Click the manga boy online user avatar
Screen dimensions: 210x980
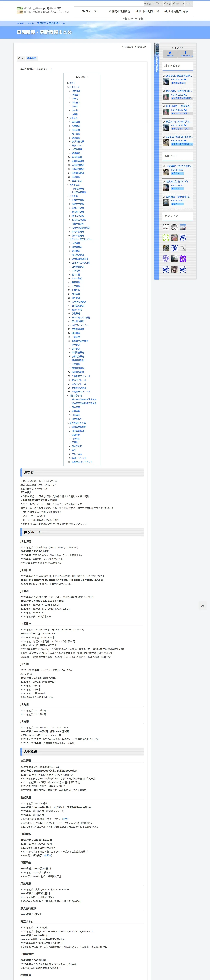point(174,227)
